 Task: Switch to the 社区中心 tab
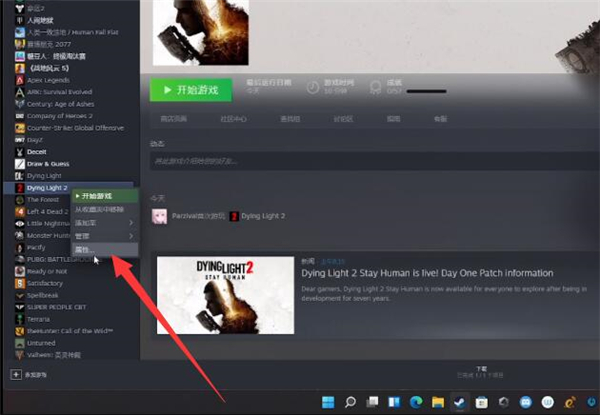tap(233, 119)
